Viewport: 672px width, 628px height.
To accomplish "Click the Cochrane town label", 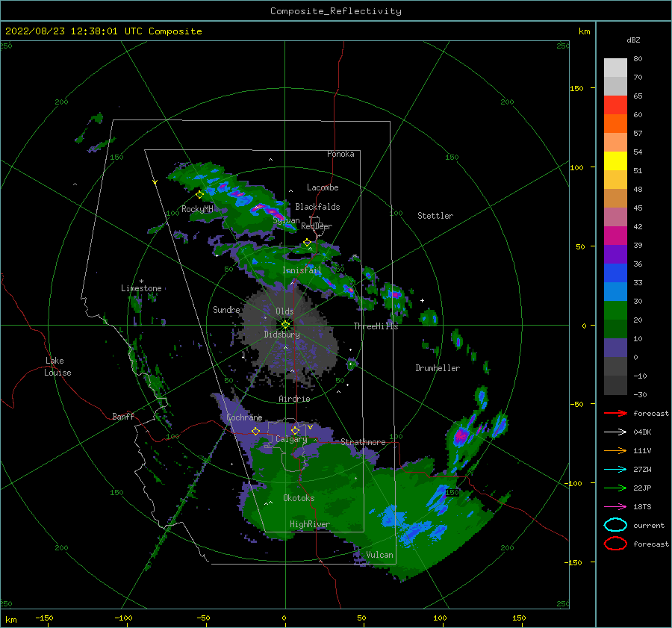I will pos(244,417).
